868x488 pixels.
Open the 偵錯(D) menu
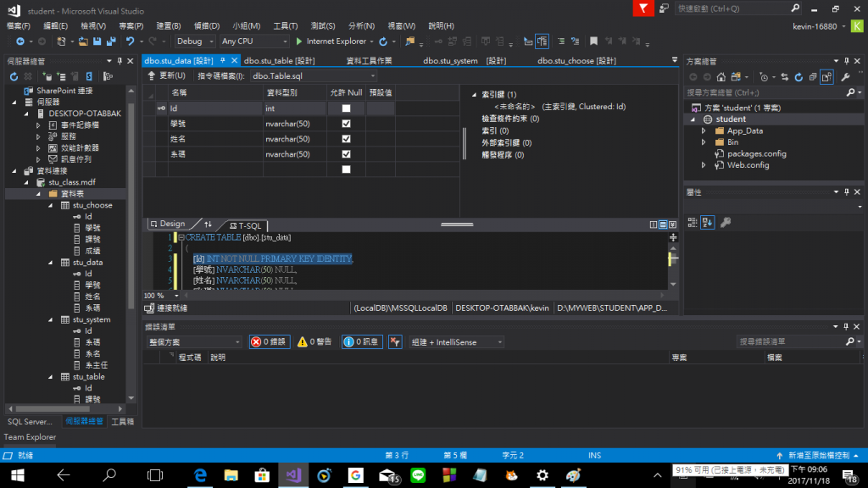click(x=207, y=26)
